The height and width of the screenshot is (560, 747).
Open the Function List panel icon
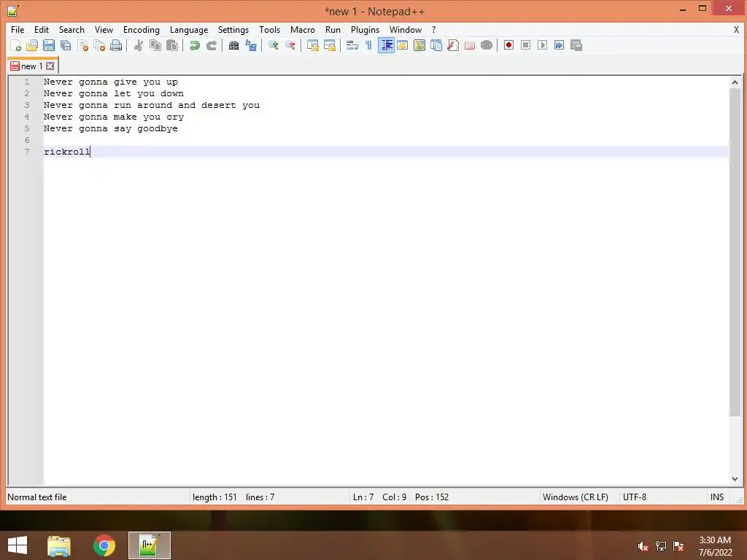tap(453, 45)
